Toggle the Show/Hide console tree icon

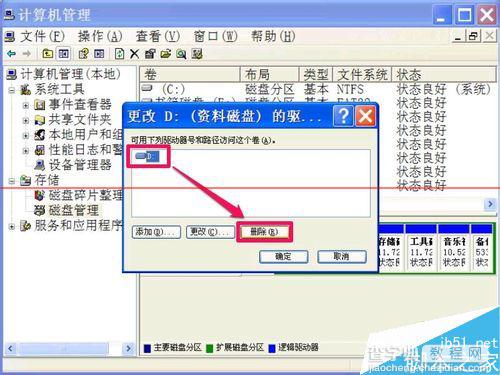(64, 53)
